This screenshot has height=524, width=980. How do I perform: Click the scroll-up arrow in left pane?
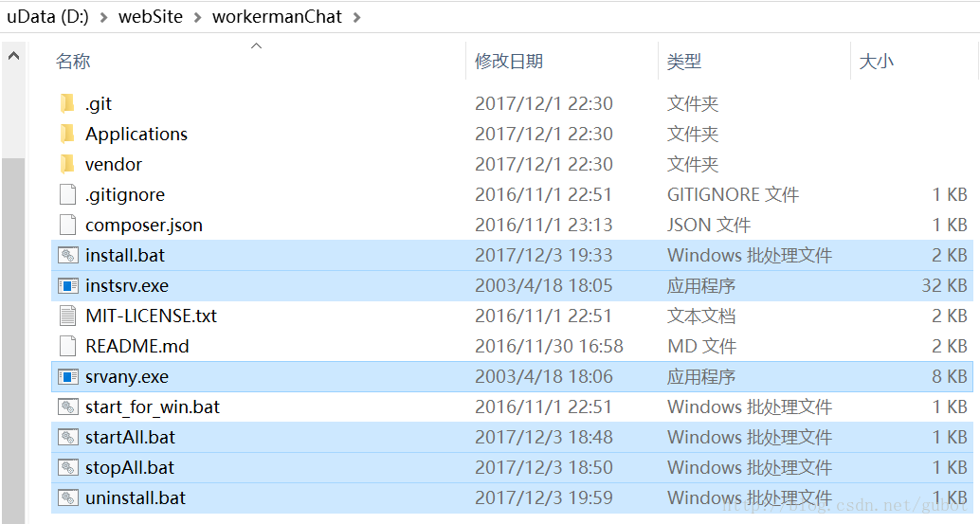(x=14, y=56)
